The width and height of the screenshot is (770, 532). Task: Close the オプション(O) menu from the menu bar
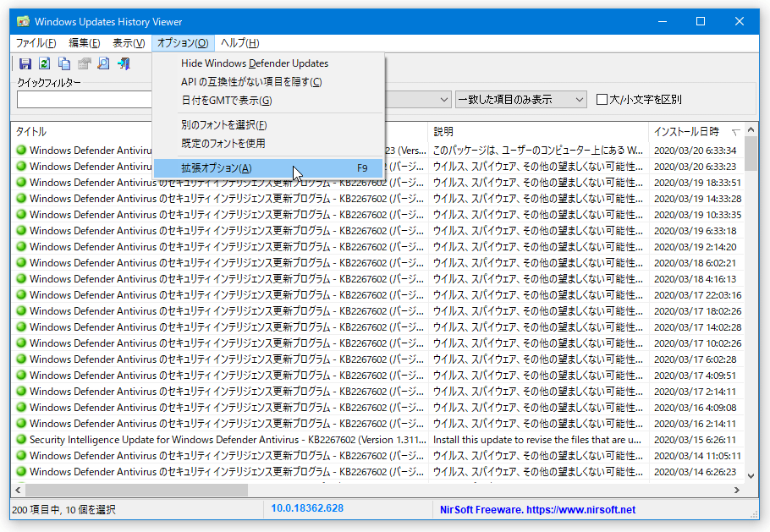click(x=183, y=43)
